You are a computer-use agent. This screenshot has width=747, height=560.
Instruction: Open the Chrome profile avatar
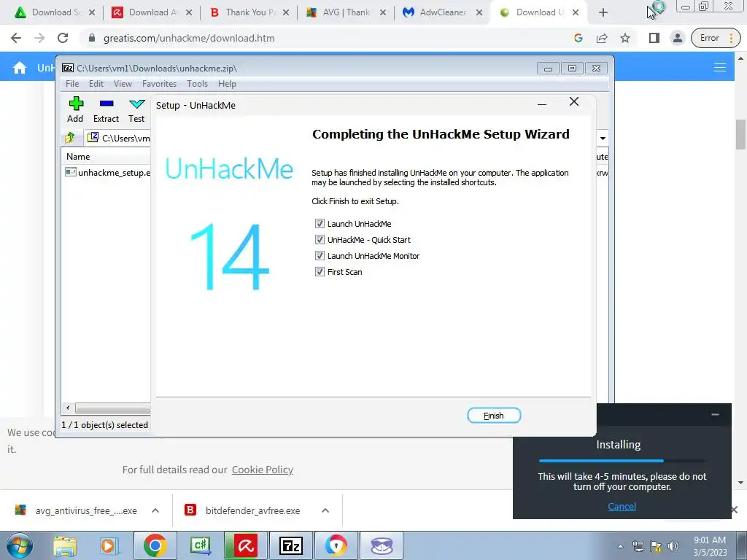click(x=678, y=38)
